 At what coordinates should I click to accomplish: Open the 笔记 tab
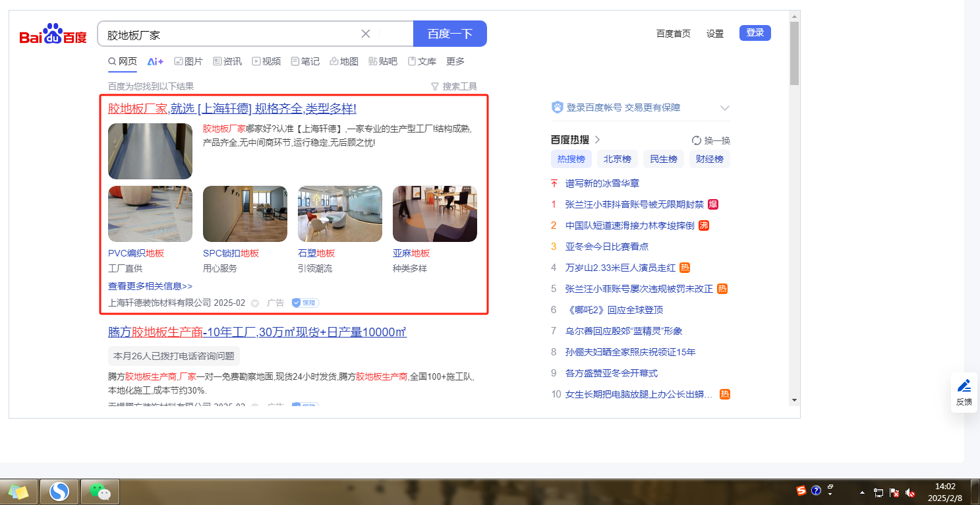tap(305, 61)
